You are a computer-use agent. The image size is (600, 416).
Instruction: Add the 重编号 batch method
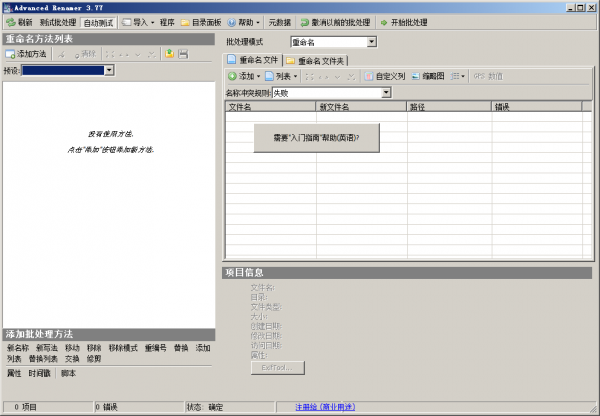point(155,348)
